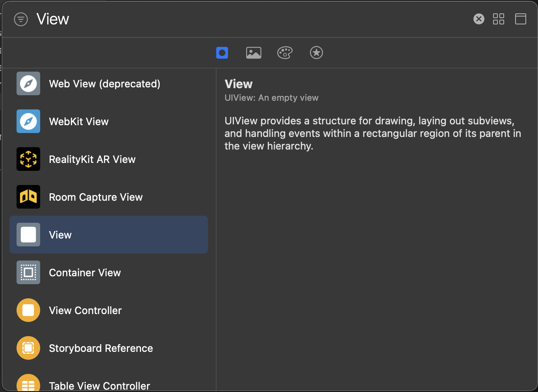
Task: Choose the View Controller yellow icon
Action: click(x=28, y=310)
